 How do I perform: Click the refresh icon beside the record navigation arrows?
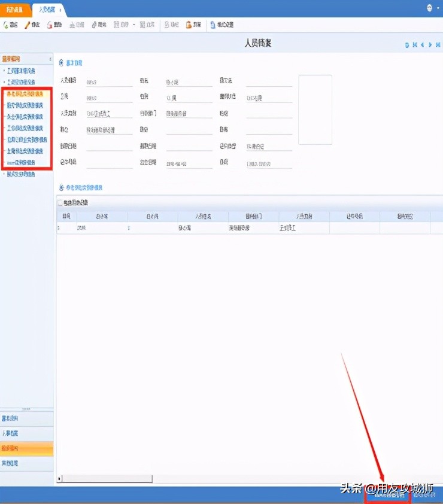(407, 45)
